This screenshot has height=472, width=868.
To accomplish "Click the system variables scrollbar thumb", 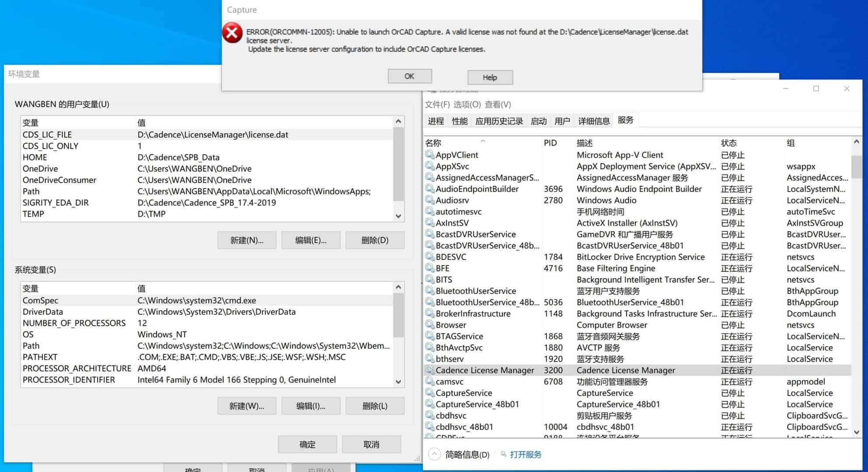I will [x=398, y=315].
